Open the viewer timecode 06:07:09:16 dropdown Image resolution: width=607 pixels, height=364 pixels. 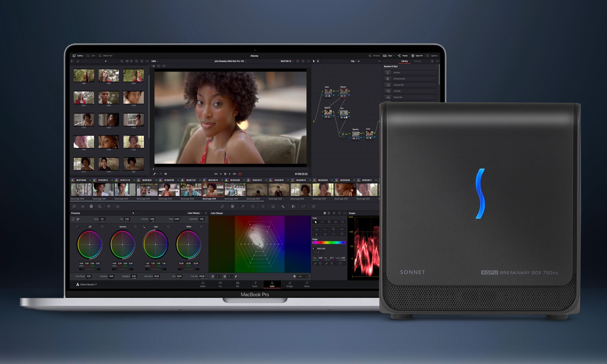[x=287, y=61]
